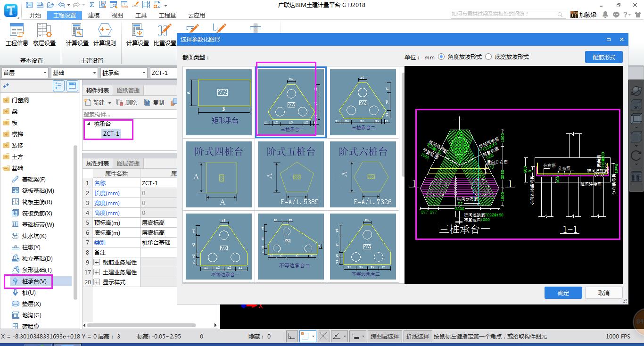Select 矩形承台 section thumbnail
Screen dimensions: 644x346
219,102
